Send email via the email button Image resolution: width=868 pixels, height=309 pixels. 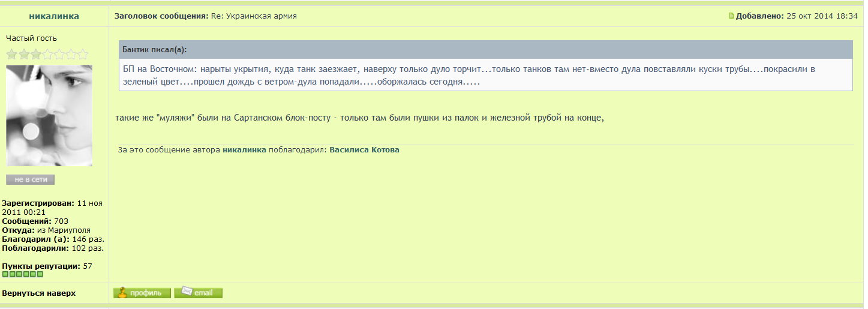point(199,293)
